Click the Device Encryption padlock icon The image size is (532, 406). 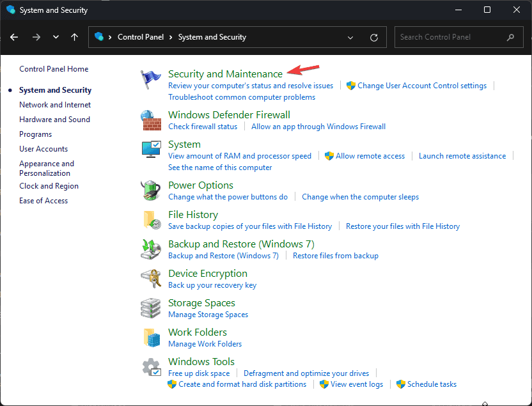151,279
